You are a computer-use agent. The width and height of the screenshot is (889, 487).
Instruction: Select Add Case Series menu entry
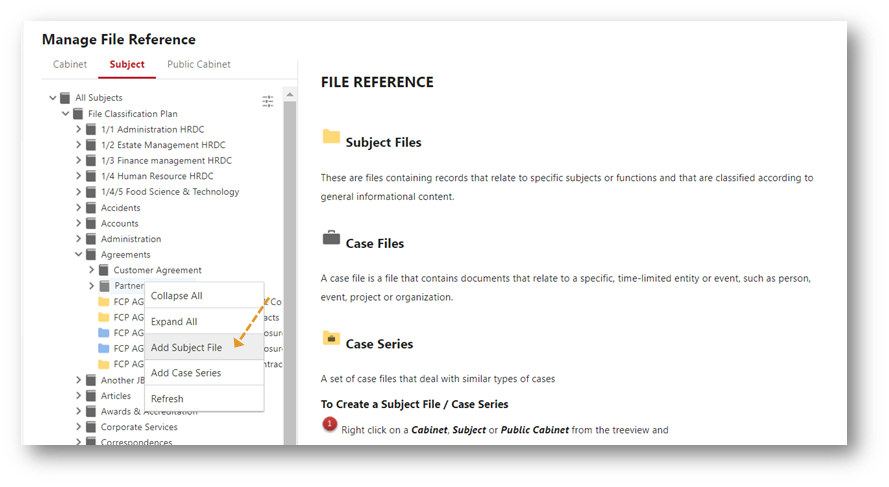click(x=186, y=373)
